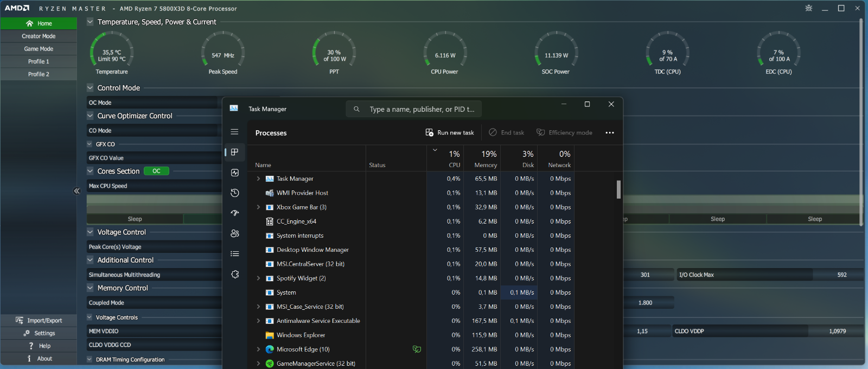868x369 pixels.
Task: Click the Temperature gauge in Ryzen Master
Action: 112,53
